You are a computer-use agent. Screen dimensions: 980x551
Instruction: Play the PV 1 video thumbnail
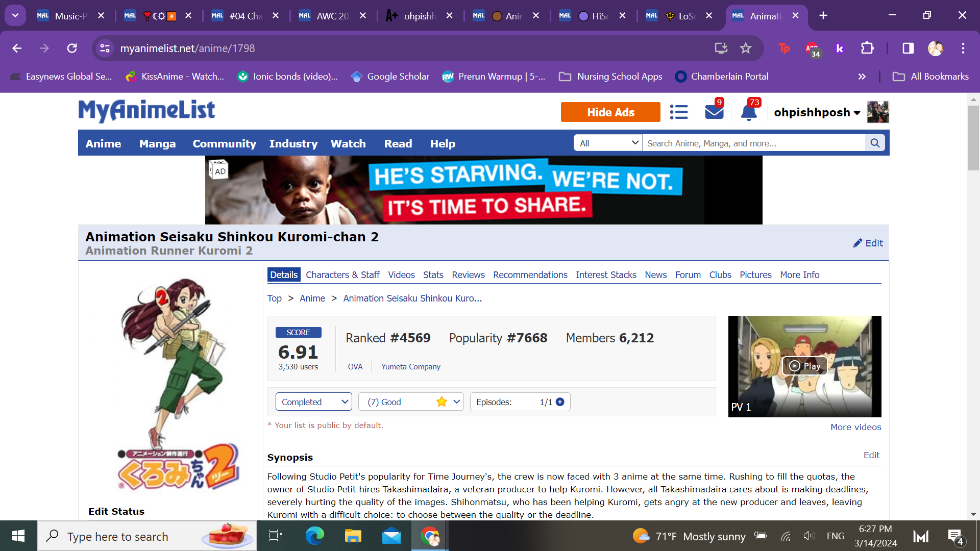804,366
